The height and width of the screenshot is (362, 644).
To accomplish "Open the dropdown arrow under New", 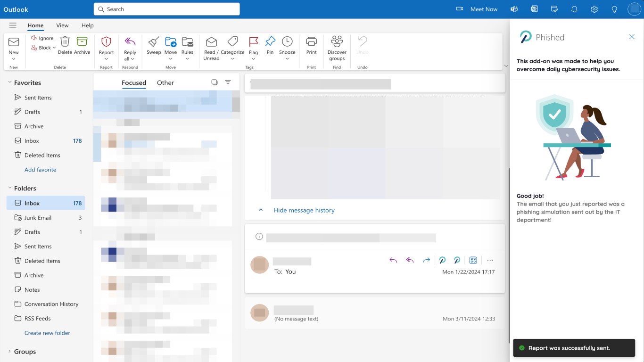I will pyautogui.click(x=14, y=59).
